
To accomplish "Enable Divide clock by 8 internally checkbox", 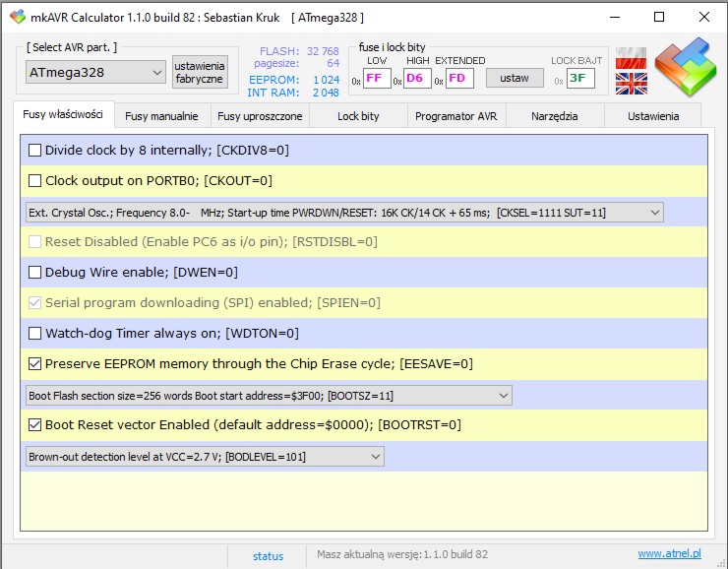I will tap(35, 151).
